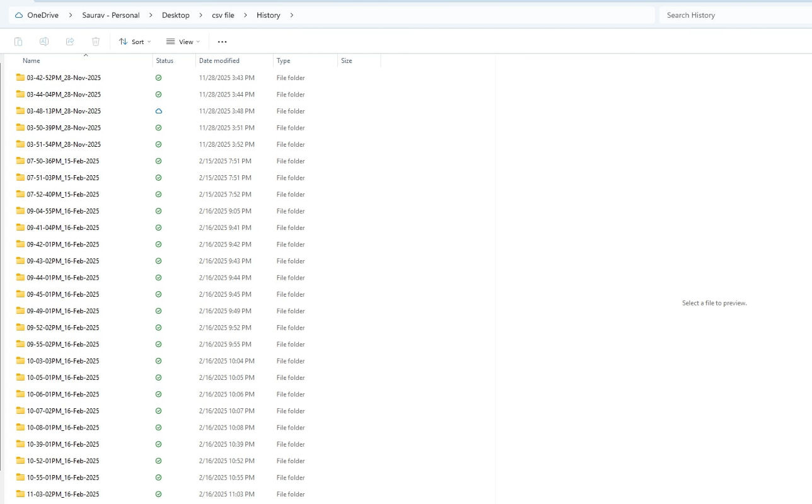Click green synced status icon of 03-42-52PM_28-Nov-2025

pos(158,77)
